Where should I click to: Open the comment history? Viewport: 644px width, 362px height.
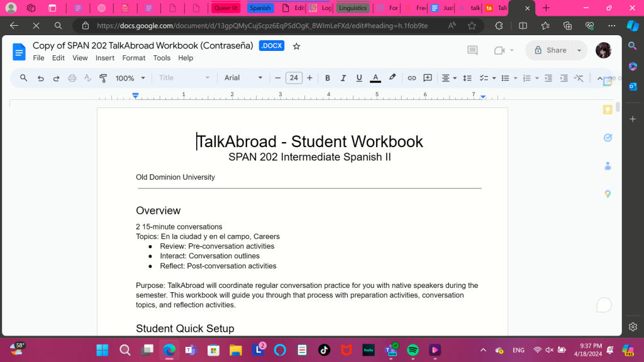(x=472, y=50)
